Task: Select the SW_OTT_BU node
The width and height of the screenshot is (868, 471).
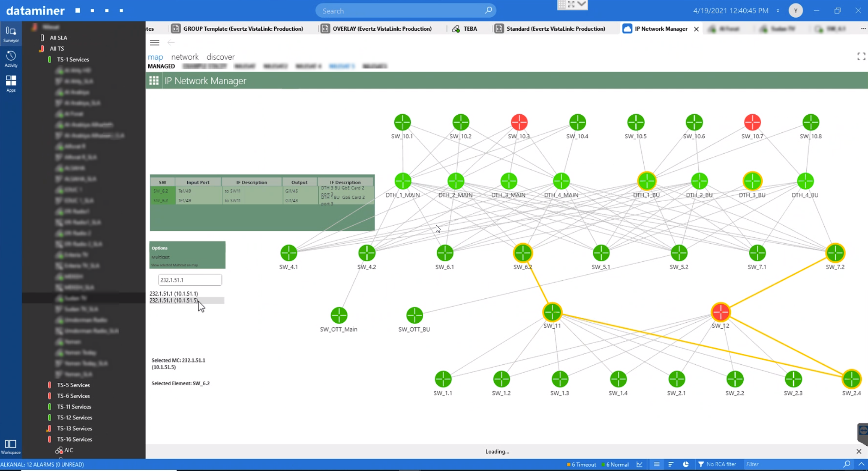Action: 414,316
